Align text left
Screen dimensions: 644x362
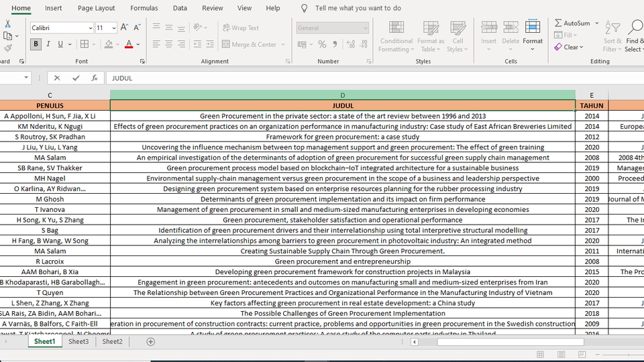[x=156, y=44]
